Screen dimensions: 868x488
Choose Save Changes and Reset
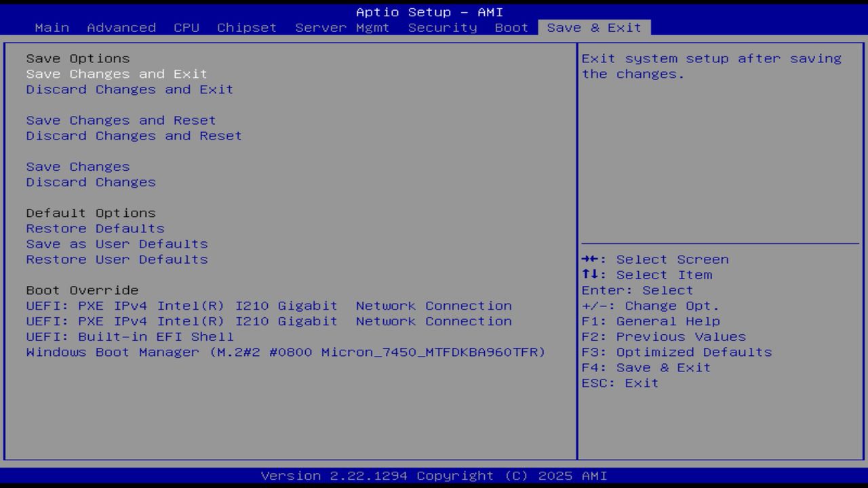tap(121, 120)
